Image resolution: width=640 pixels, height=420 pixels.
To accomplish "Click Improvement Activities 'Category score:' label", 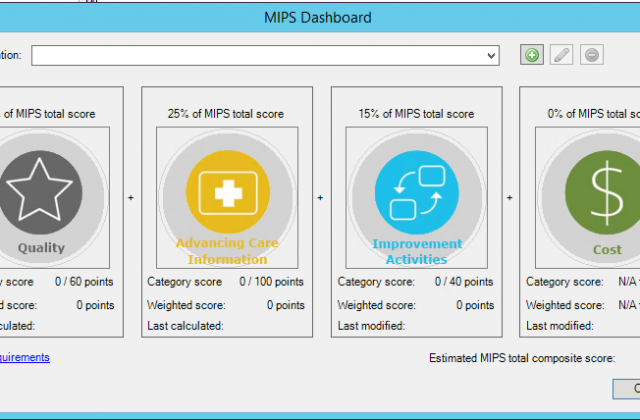I will 376,282.
